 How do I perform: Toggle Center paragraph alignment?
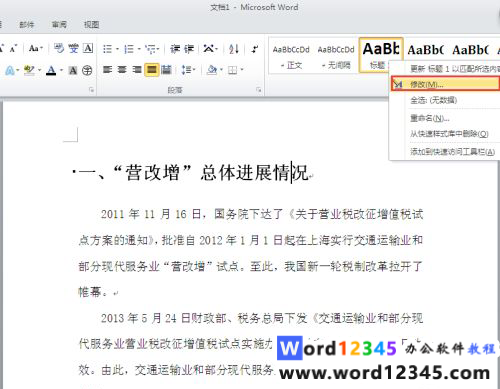(122, 70)
